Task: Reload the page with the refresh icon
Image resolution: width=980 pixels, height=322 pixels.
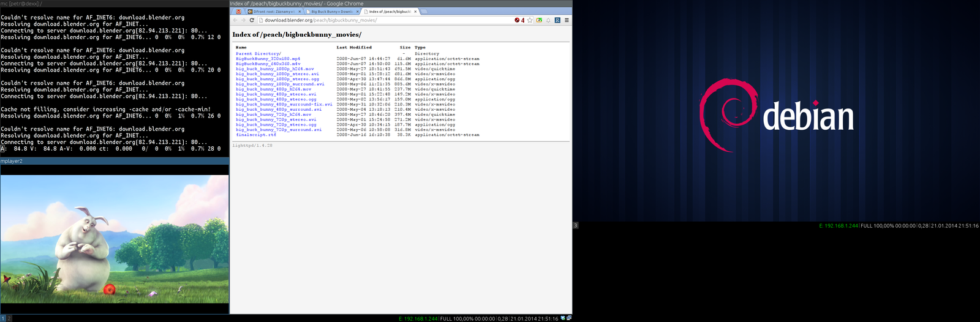Action: 252,20
